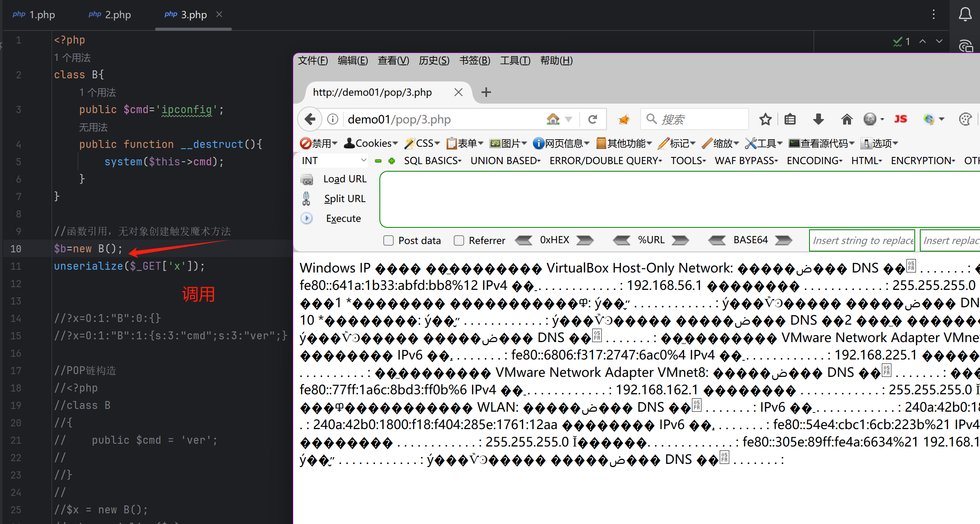Viewport: 980px width, 524px height.
Task: Reload the page with refresh icon
Action: [592, 119]
